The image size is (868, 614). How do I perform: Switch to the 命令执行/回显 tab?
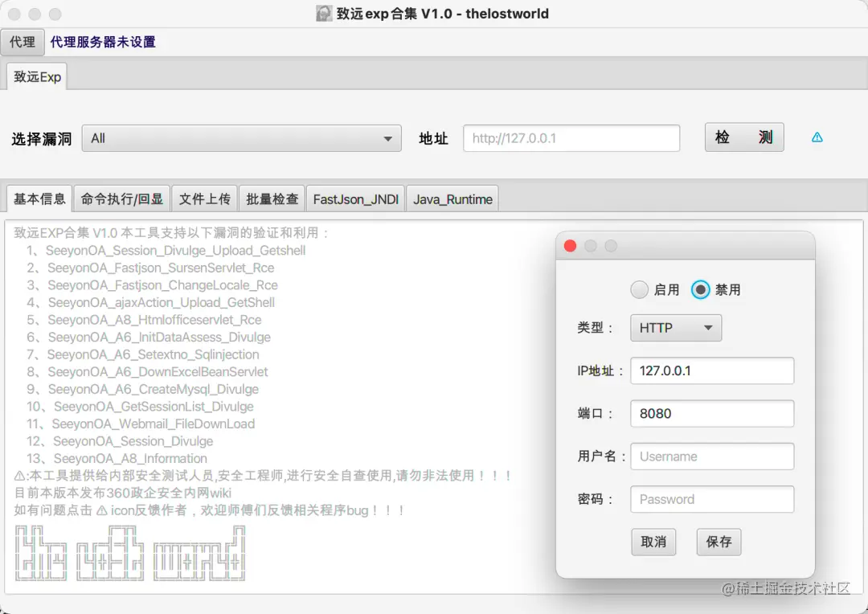(121, 198)
